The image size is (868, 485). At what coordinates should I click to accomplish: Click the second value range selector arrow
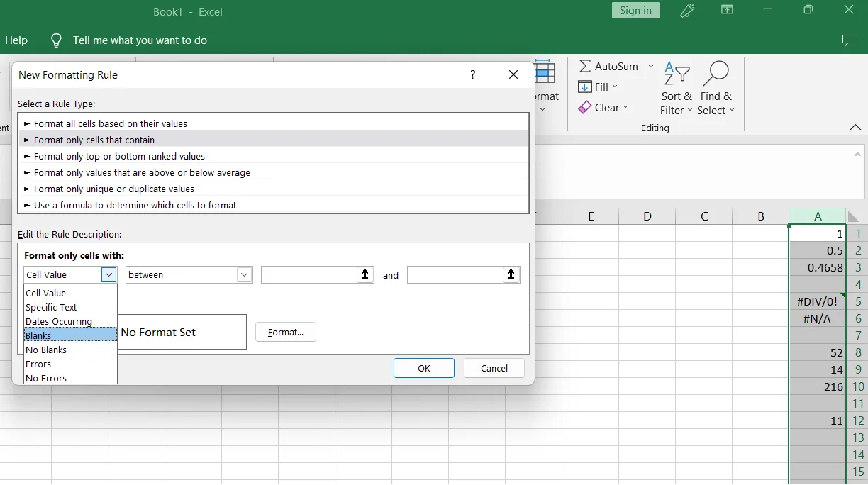point(511,274)
